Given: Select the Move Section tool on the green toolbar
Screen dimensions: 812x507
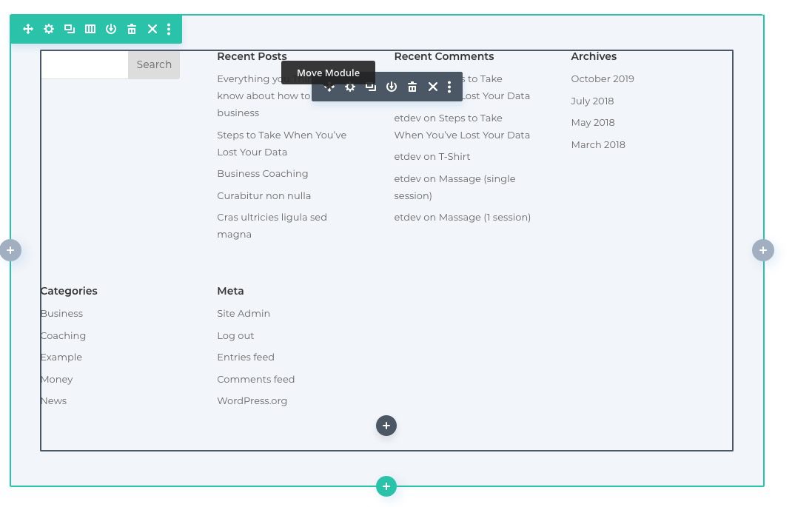Looking at the screenshot, I should (x=28, y=29).
